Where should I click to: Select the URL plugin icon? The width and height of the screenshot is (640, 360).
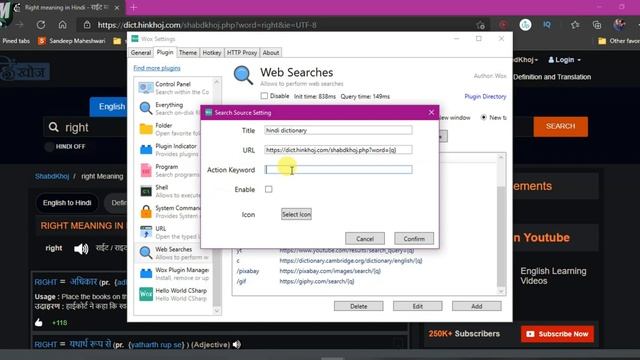[146, 232]
